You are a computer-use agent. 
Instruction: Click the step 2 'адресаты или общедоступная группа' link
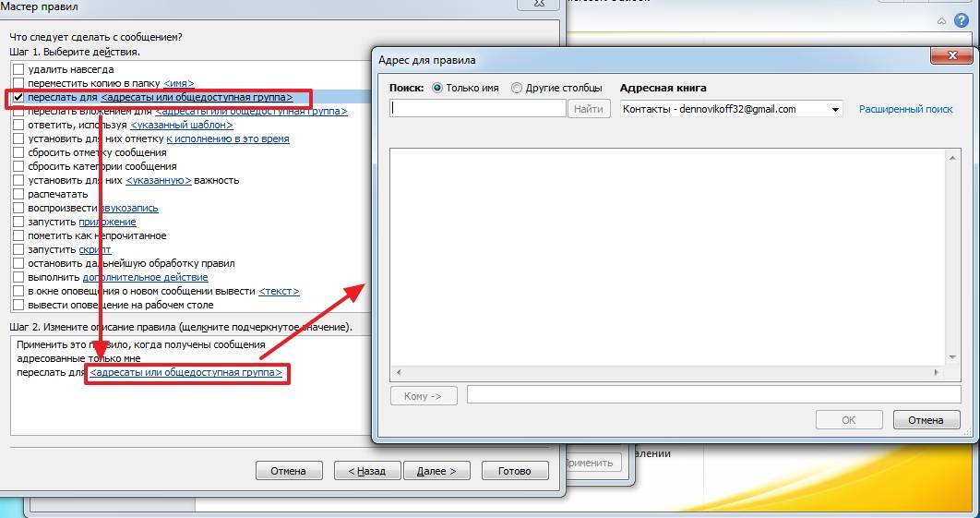(x=185, y=372)
